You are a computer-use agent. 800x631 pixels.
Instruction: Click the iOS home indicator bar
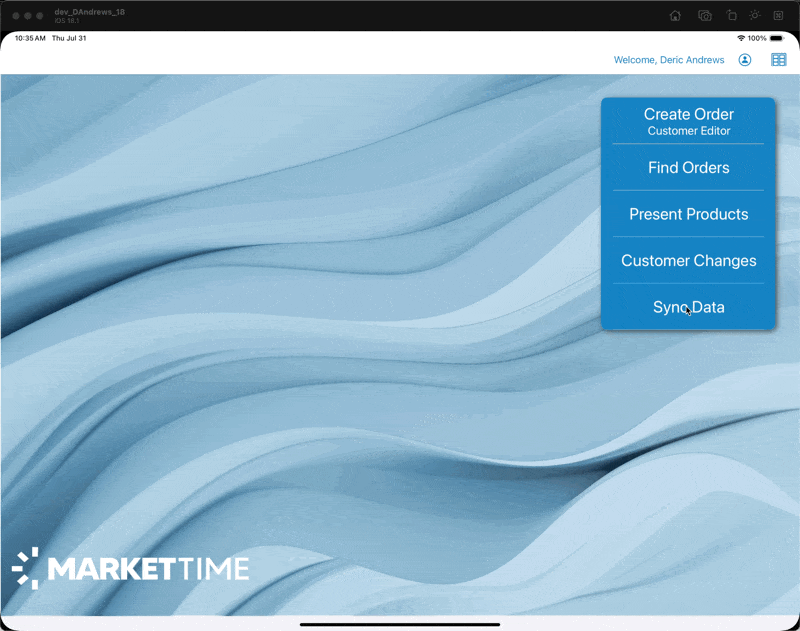coord(399,624)
